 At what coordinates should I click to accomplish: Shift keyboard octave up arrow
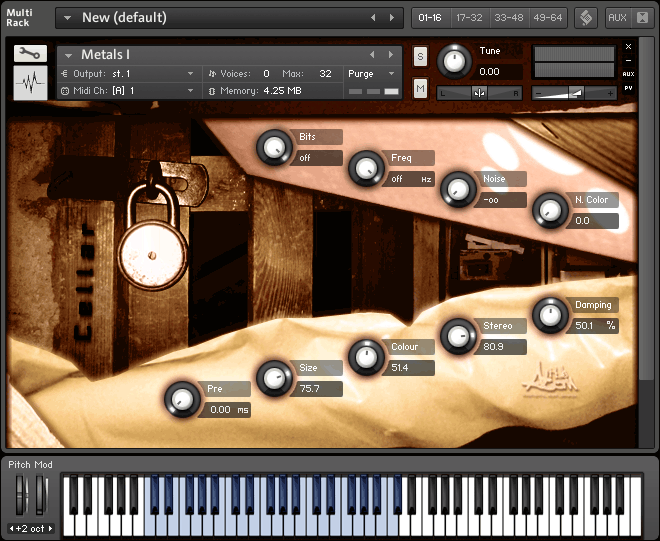[x=51, y=528]
